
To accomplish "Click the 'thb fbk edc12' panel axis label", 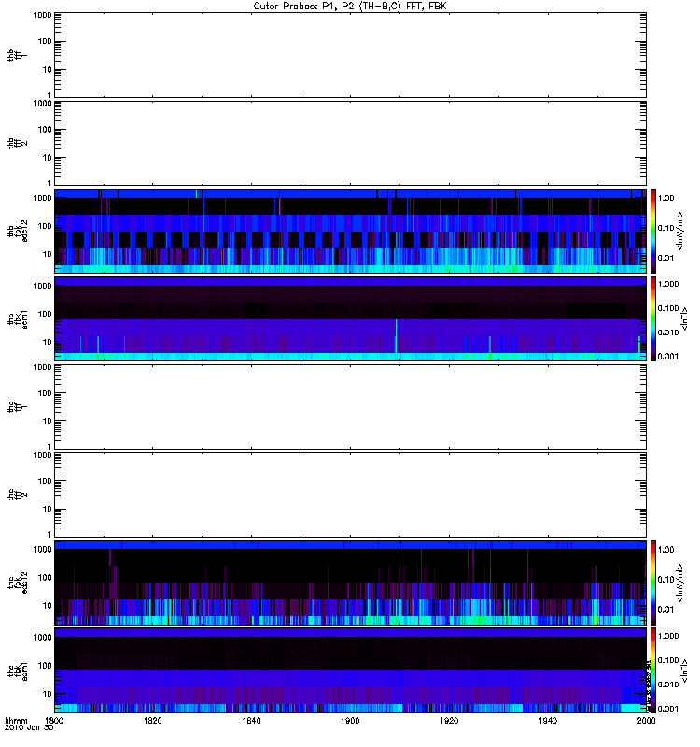I will pos(17,231).
